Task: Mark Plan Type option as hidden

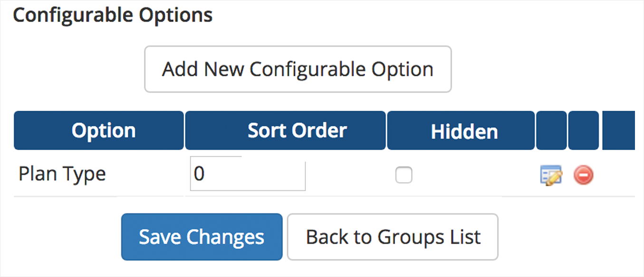Action: pyautogui.click(x=404, y=175)
